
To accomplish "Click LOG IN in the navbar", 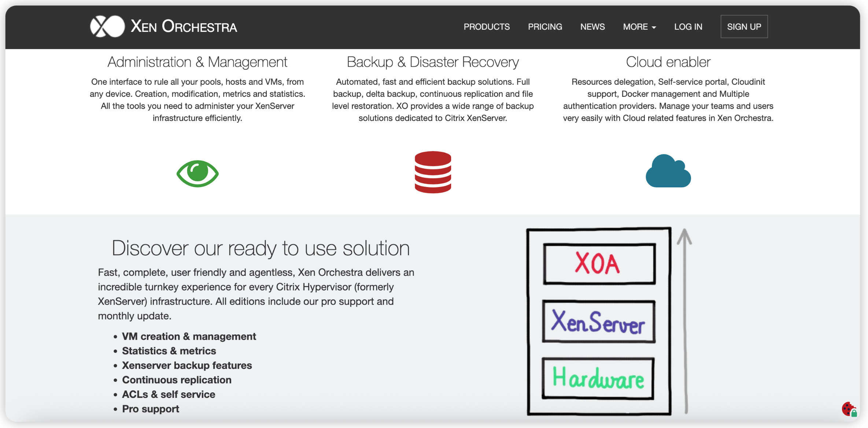I will [x=688, y=27].
